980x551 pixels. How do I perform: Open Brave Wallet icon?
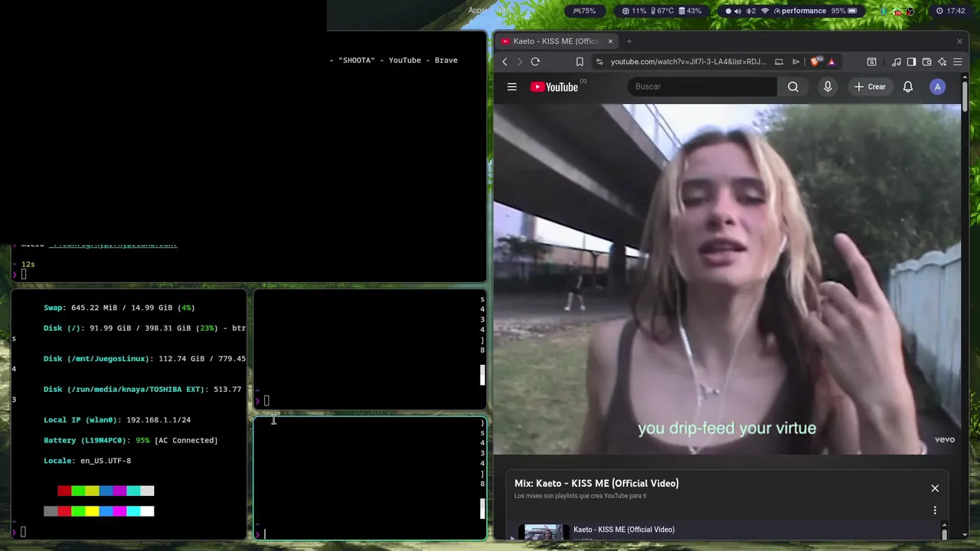(926, 62)
